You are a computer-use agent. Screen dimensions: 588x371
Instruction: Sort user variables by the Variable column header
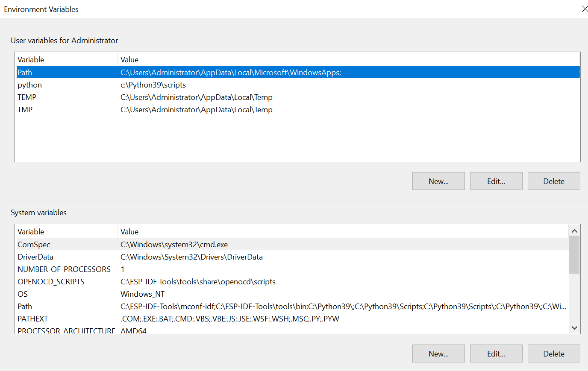[x=64, y=59]
